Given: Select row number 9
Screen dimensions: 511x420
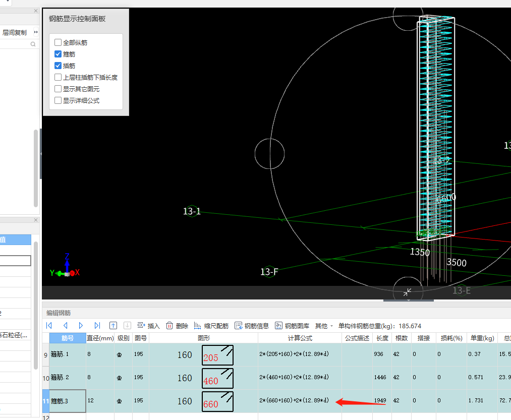Looking at the screenshot, I should [45, 355].
